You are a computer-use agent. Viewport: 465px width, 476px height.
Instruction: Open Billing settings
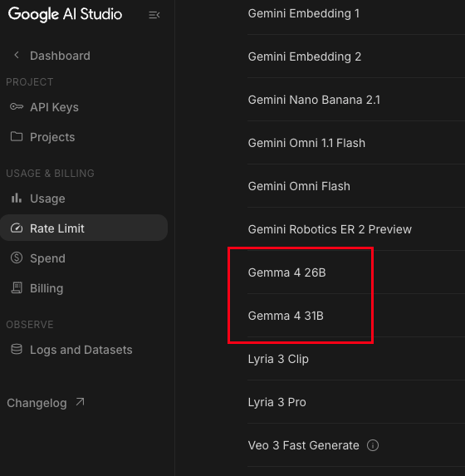point(46,288)
